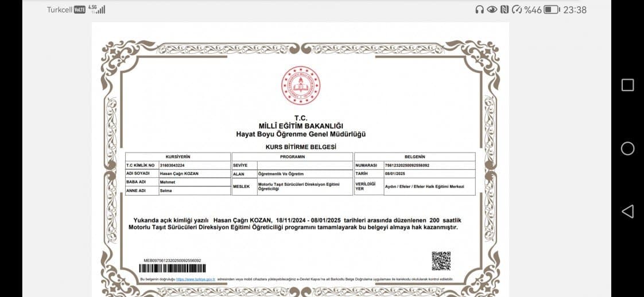Tap the T.C KİMLİK NO label
The image size is (644, 297).
[x=141, y=165]
